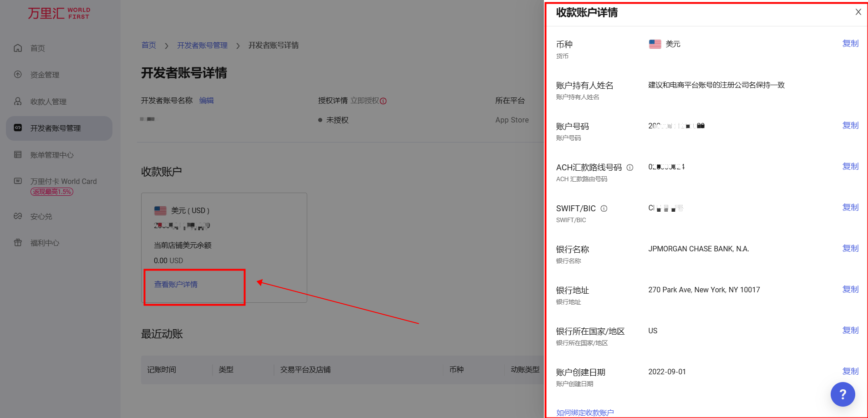Copy the ACH汇款路线号码 value
This screenshot has height=418, width=868.
(850, 166)
